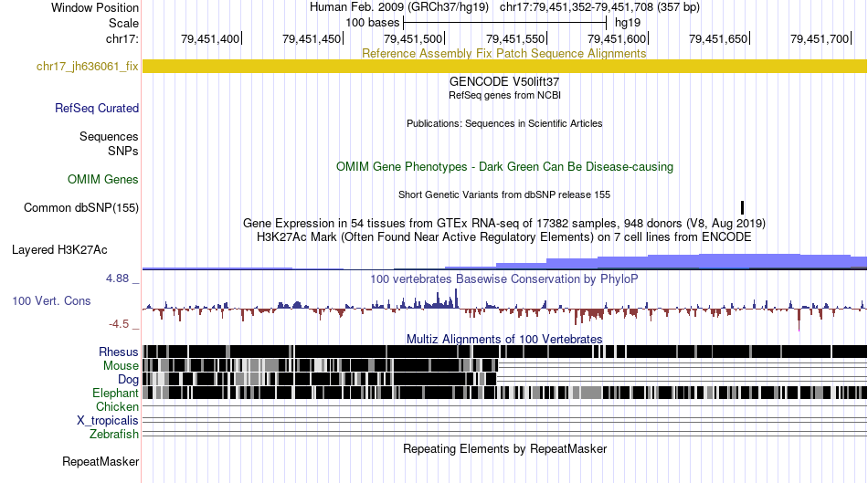Click the chr17_jh636061_fix track label

(87, 67)
